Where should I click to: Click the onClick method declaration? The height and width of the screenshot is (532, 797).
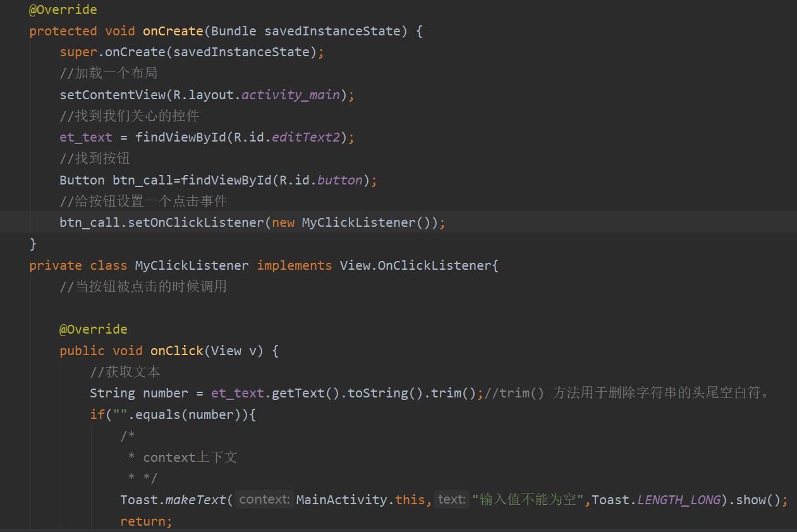(176, 350)
